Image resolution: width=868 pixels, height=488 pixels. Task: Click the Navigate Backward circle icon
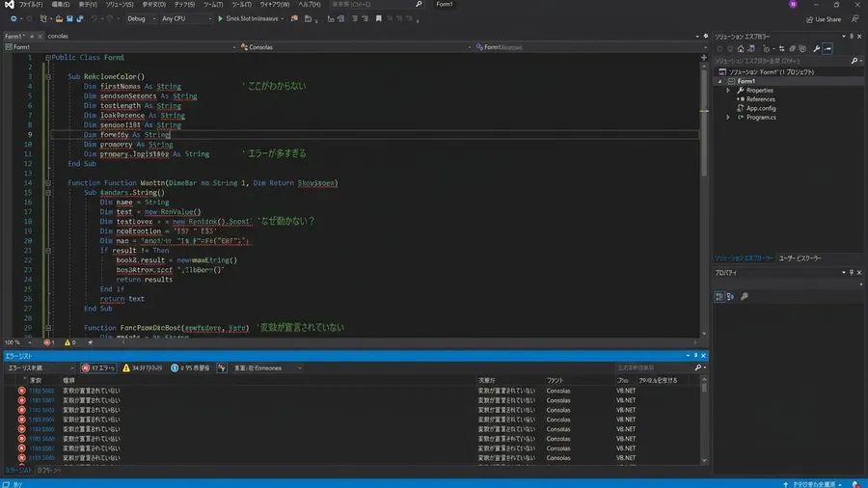pos(14,19)
